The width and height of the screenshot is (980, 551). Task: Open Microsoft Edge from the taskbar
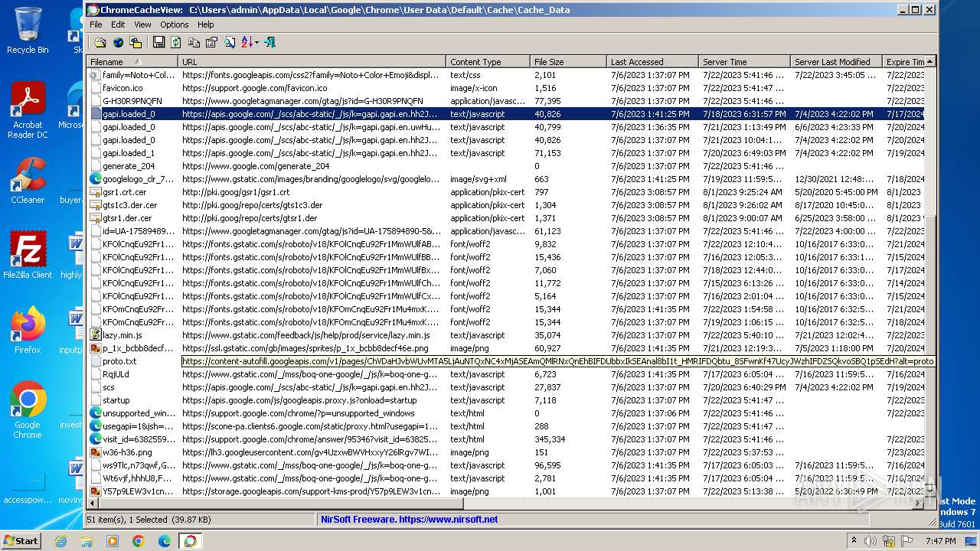(x=164, y=541)
